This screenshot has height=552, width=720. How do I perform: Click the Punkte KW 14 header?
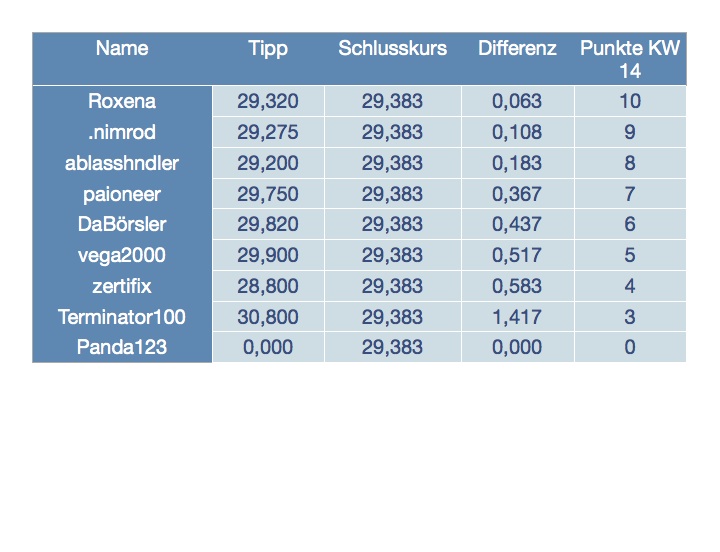click(x=629, y=59)
